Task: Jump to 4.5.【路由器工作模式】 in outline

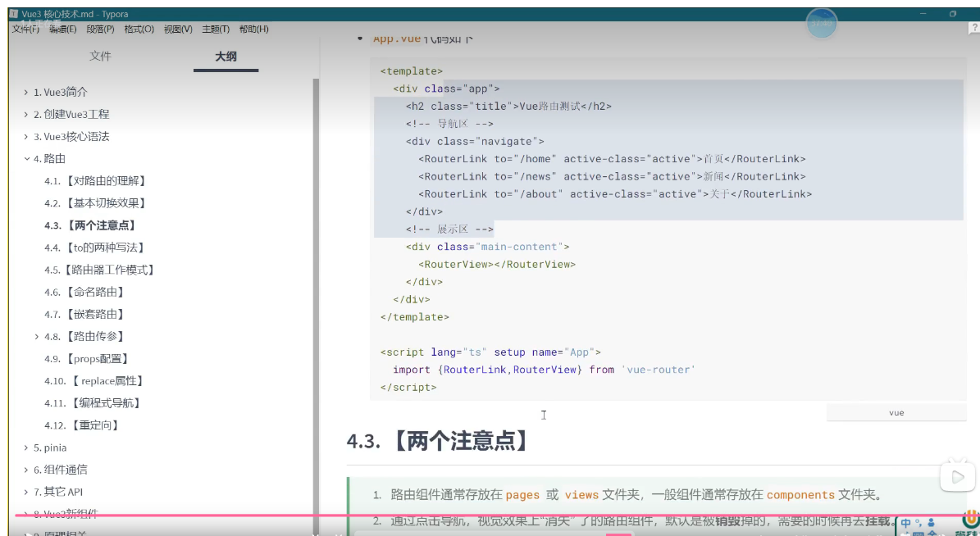Action: pos(100,270)
